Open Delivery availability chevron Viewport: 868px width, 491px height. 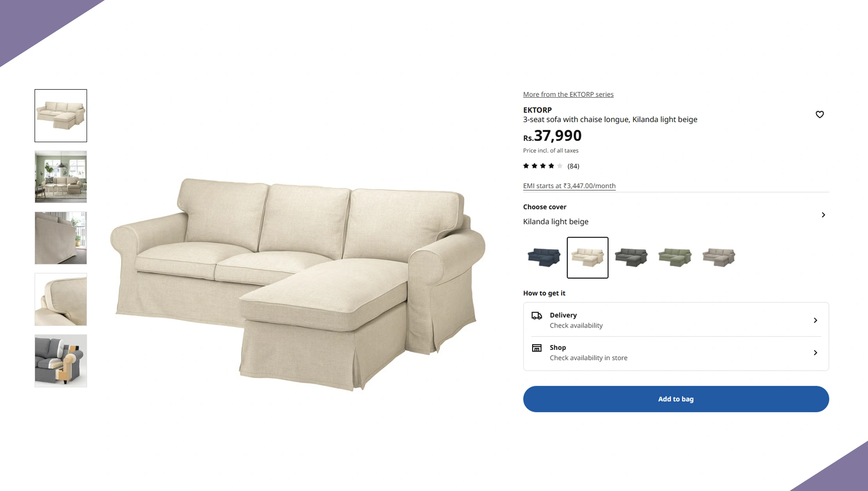coord(815,320)
